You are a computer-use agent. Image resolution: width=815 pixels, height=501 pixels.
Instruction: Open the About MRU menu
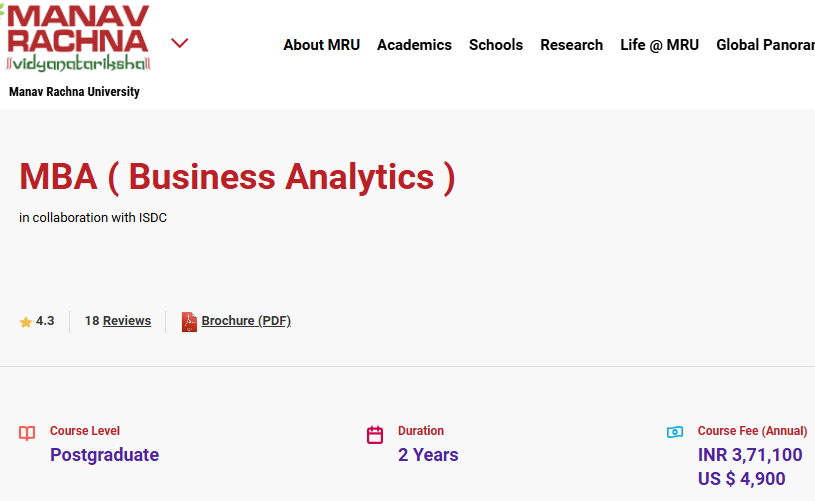click(321, 45)
